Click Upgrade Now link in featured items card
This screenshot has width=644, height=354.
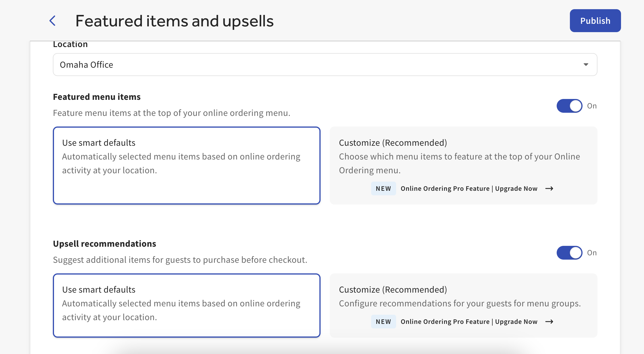516,188
